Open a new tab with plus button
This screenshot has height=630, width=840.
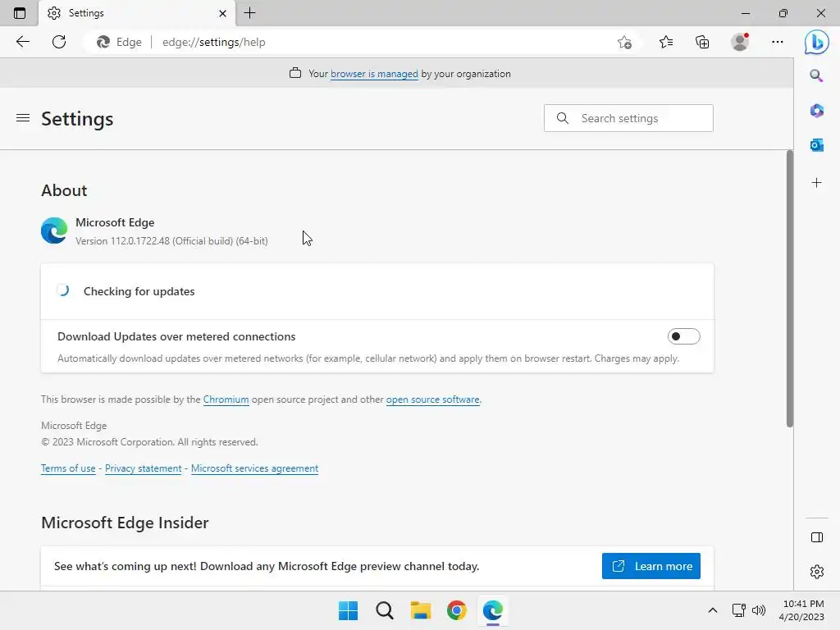[x=249, y=13]
